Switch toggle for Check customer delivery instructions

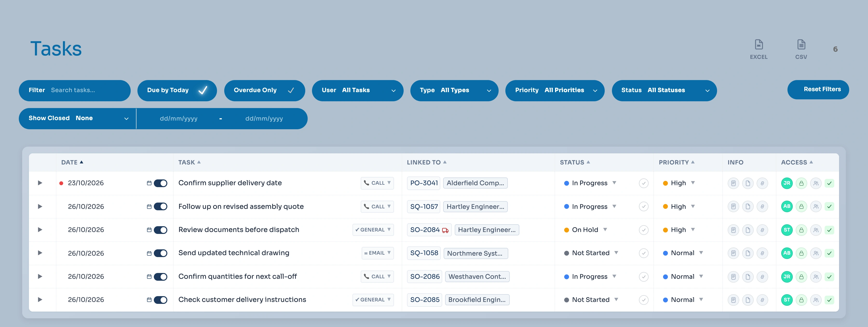(160, 300)
